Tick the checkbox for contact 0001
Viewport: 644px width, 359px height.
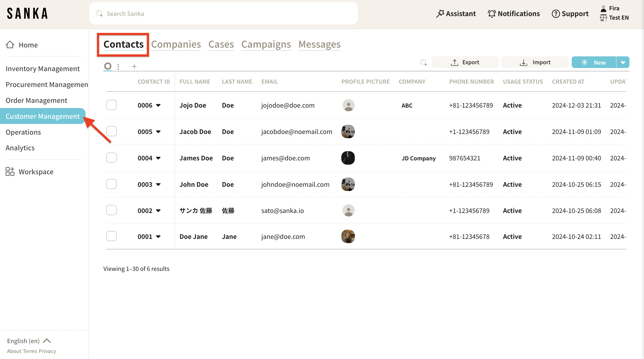[x=111, y=236]
